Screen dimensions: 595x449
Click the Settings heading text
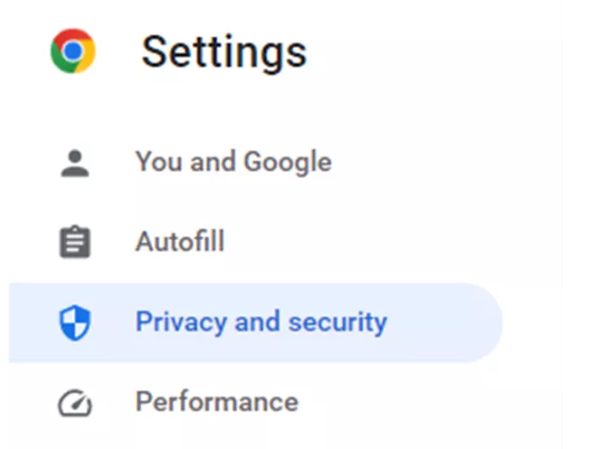click(224, 52)
